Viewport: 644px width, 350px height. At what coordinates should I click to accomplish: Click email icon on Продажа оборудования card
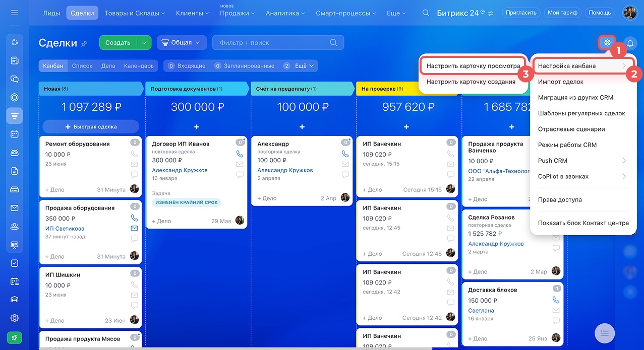tap(134, 228)
